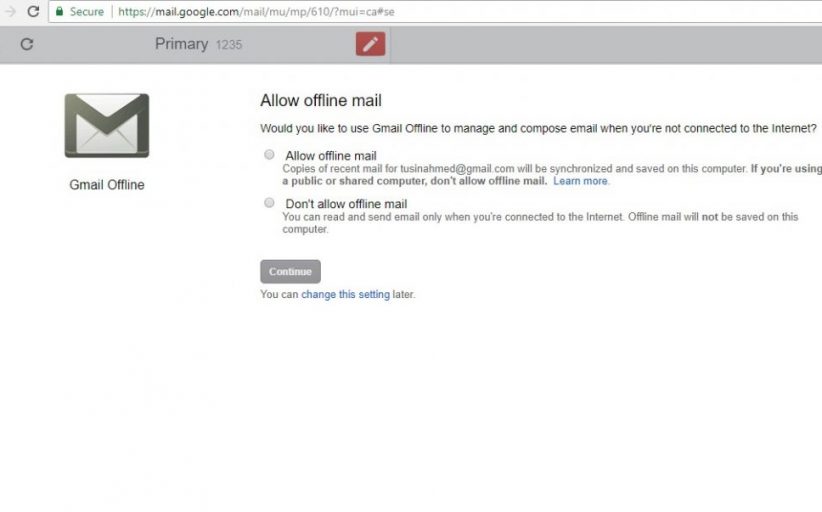Click the 'Allow offline mail' option label
The image size is (822, 512).
[330, 156]
